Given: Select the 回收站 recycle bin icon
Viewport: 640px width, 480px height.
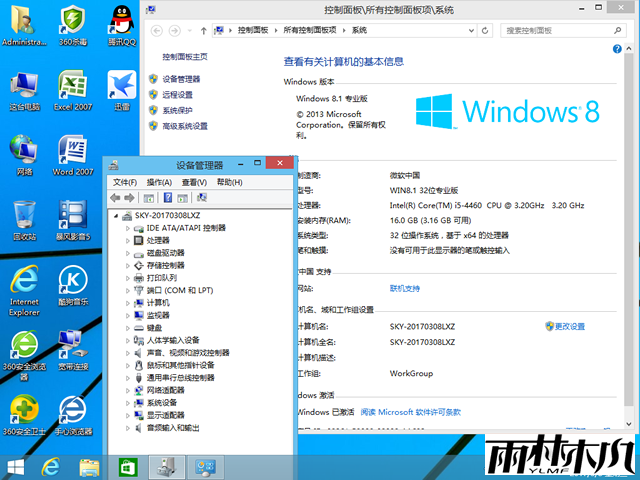Looking at the screenshot, I should [x=24, y=220].
